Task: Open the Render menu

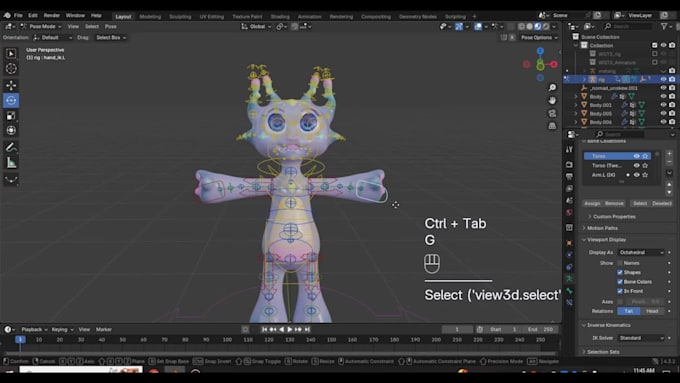Action: [x=52, y=16]
